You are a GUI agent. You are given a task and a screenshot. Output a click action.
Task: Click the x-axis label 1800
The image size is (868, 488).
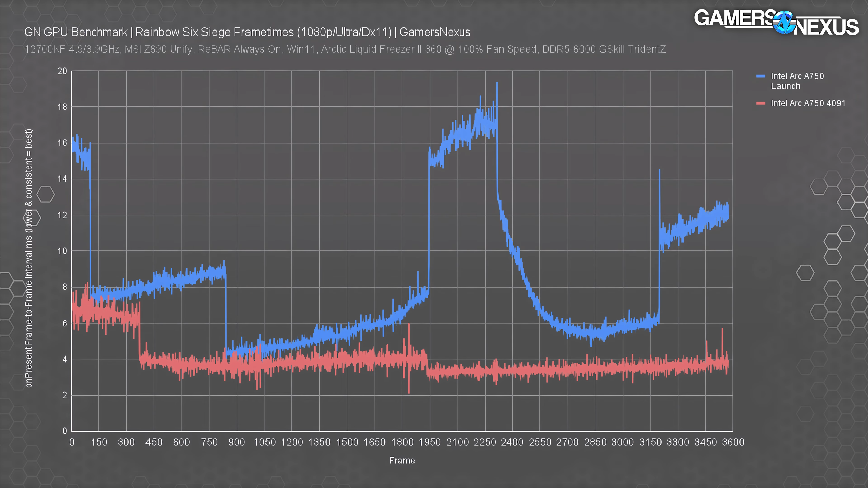402,442
